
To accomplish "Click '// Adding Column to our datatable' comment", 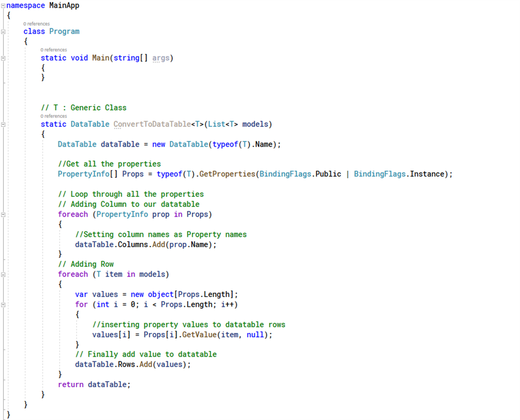I will (128, 205).
